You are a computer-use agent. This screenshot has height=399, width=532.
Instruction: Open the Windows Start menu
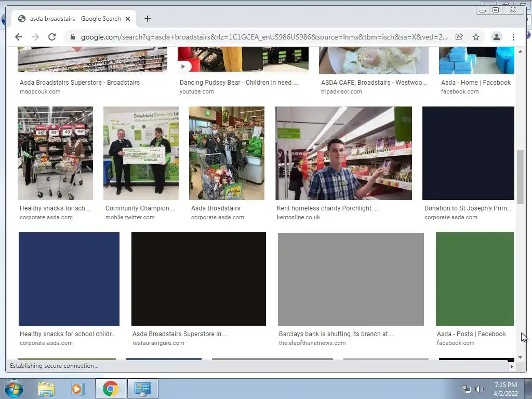point(14,389)
